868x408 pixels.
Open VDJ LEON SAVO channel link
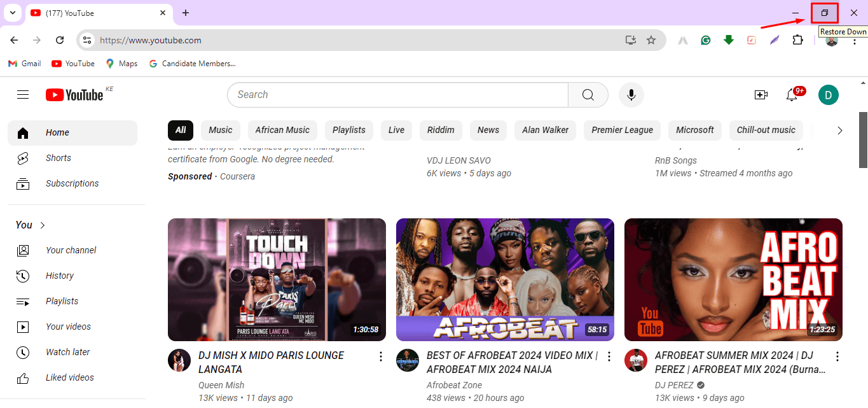point(458,160)
